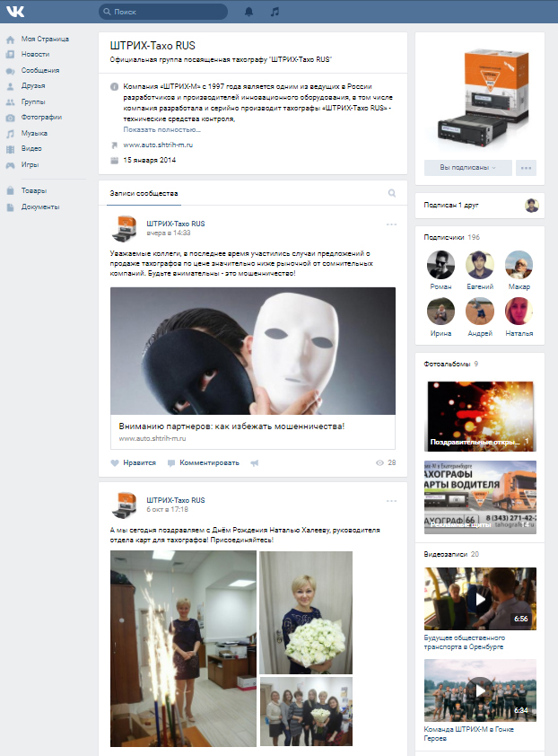Open Моя Страница from the sidebar

[x=45, y=39]
